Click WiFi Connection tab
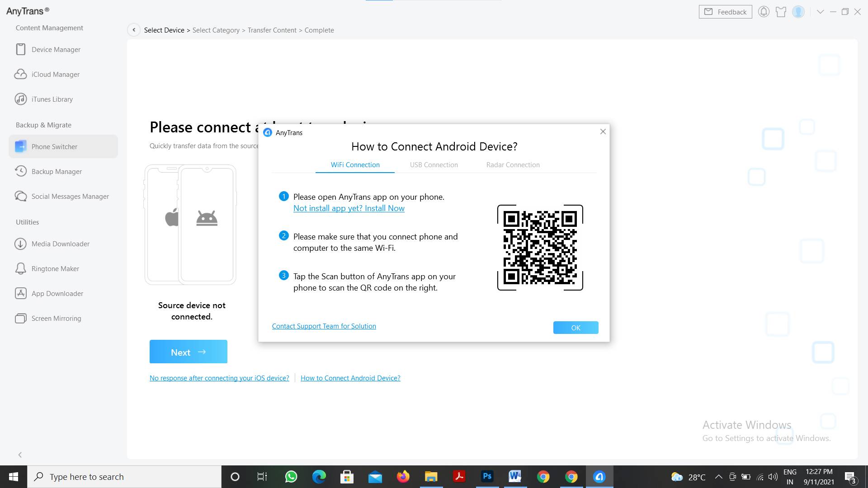Viewport: 868px width, 488px height. (355, 164)
